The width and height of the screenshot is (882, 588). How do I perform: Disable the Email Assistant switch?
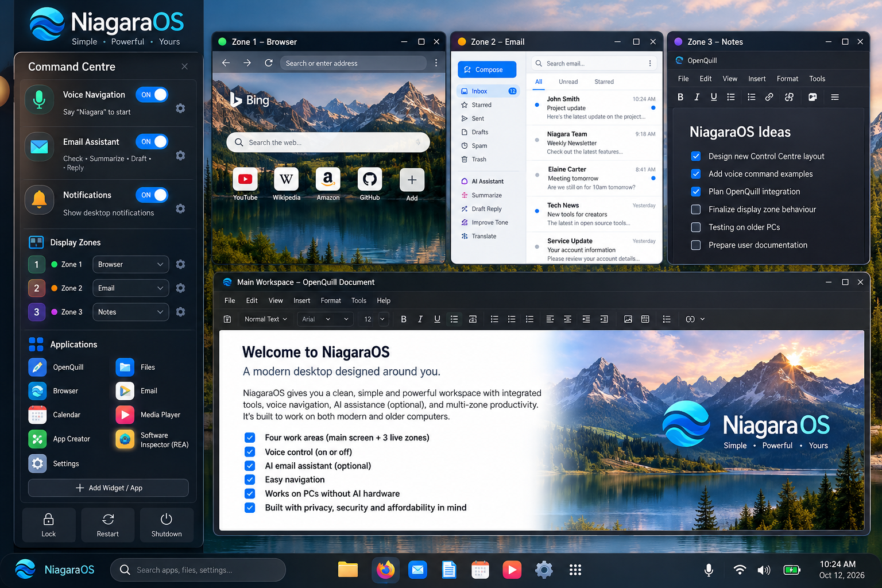pos(152,142)
